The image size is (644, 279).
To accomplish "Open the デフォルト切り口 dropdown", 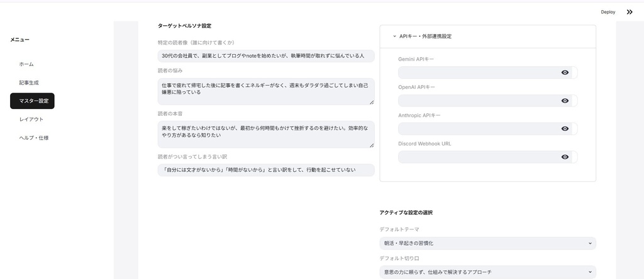I will tap(487, 272).
